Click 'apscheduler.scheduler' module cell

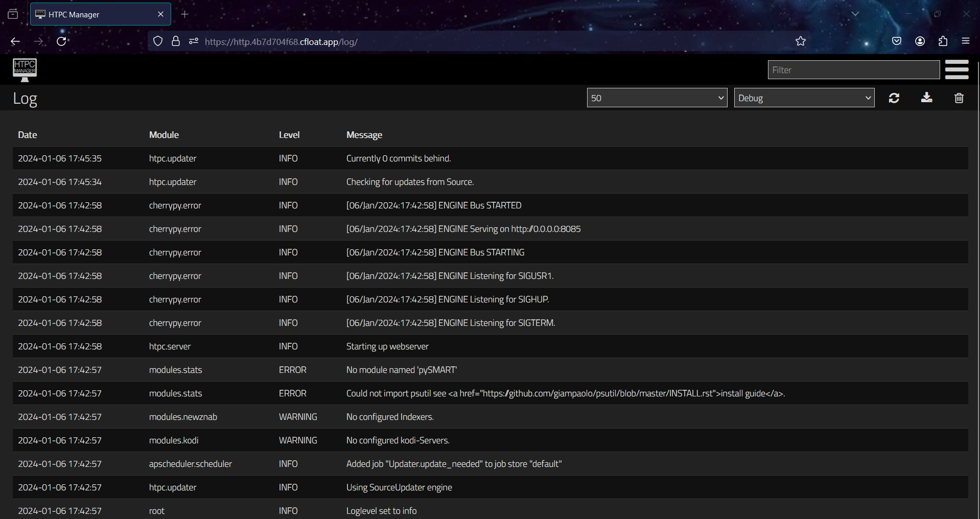pos(191,464)
